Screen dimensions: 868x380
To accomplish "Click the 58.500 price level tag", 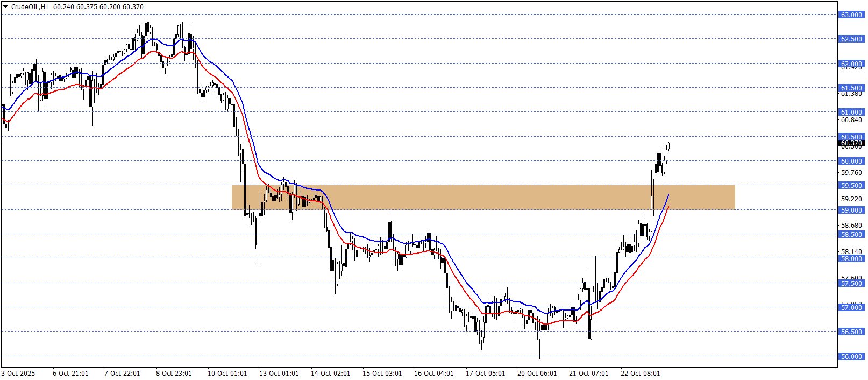I will 851,234.
